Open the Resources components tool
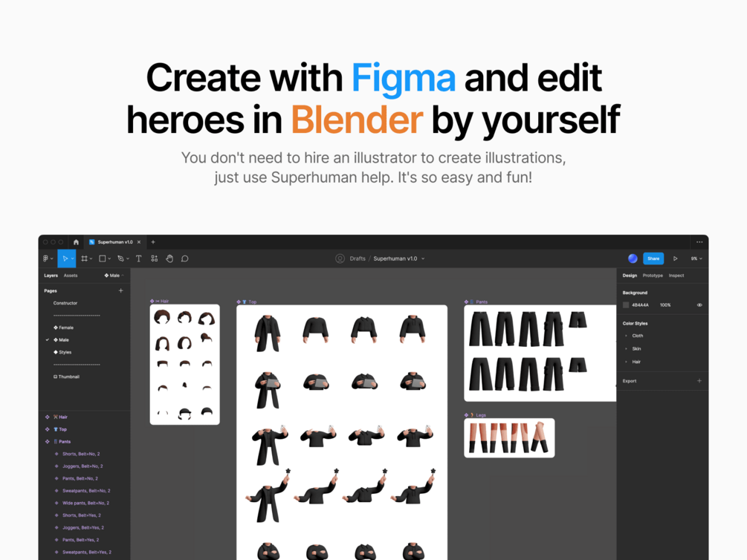 point(155,258)
